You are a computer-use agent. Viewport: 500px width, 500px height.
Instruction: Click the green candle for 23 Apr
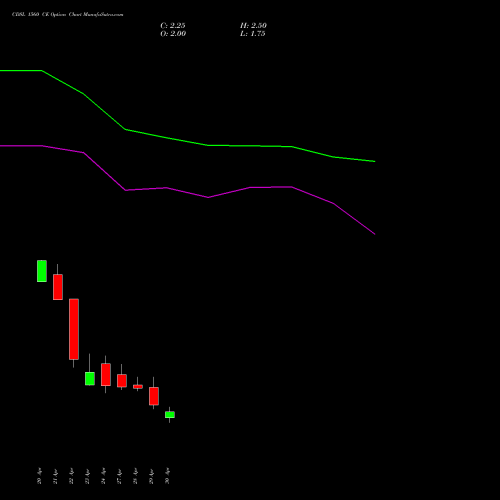pyautogui.click(x=90, y=379)
